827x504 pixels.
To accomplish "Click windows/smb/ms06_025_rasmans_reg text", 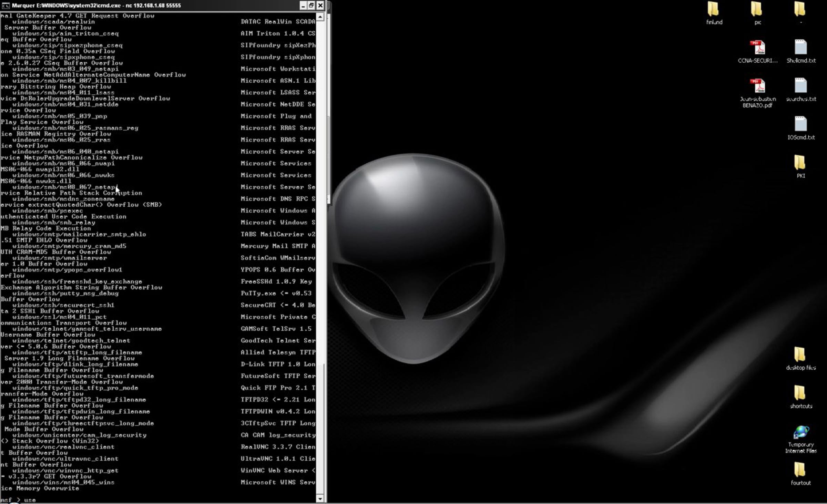I will pyautogui.click(x=75, y=128).
